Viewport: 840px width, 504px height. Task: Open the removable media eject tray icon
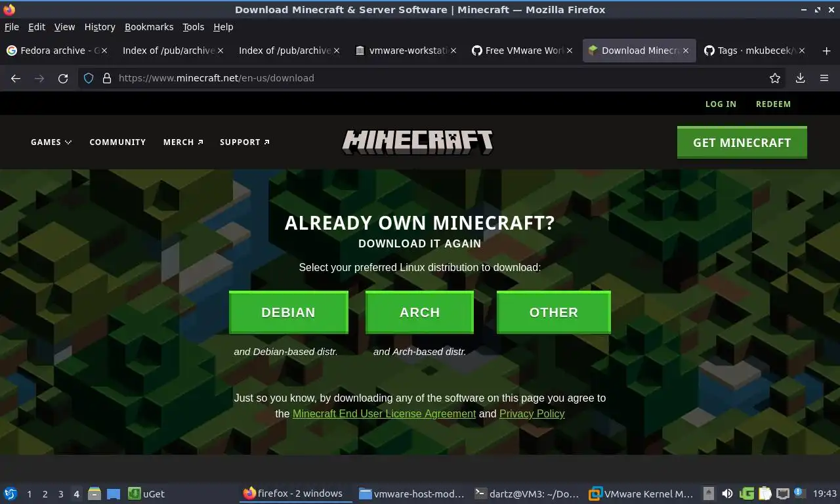pyautogui.click(x=709, y=493)
